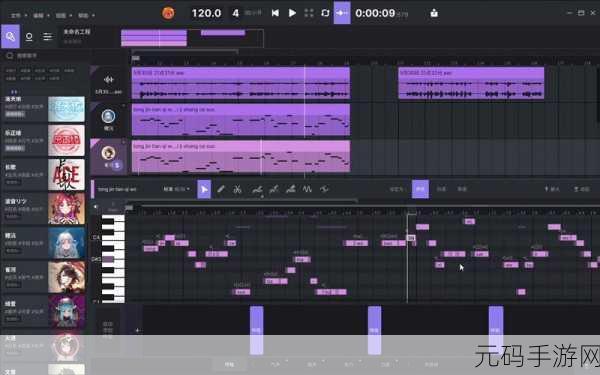The image size is (600, 375).
Task: Toggle loop playback
Action: pyautogui.click(x=325, y=13)
